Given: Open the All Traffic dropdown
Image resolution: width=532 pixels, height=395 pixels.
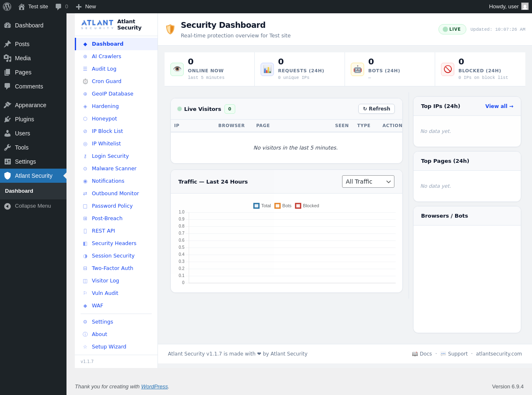Looking at the screenshot, I should coord(368,182).
